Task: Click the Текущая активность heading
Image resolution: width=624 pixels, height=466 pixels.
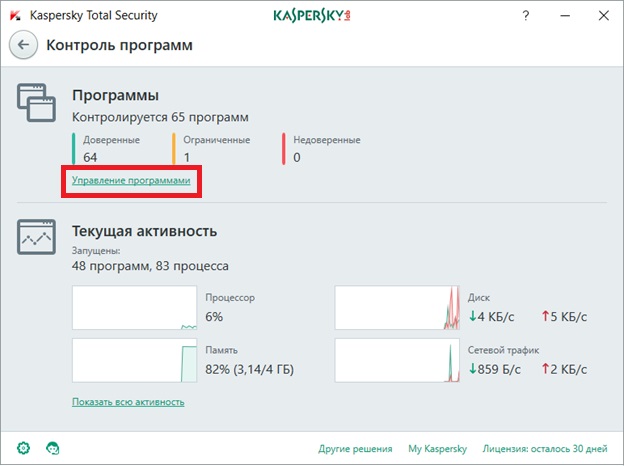Action: 144,231
